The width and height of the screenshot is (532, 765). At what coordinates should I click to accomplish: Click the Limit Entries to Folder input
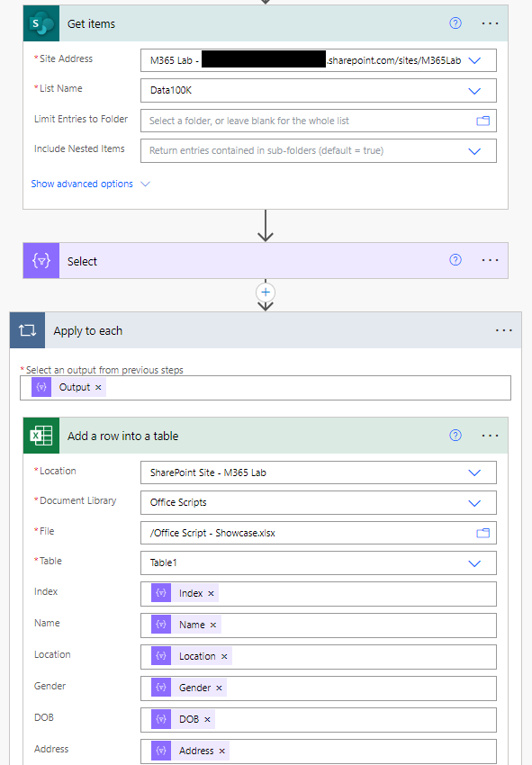point(319,121)
